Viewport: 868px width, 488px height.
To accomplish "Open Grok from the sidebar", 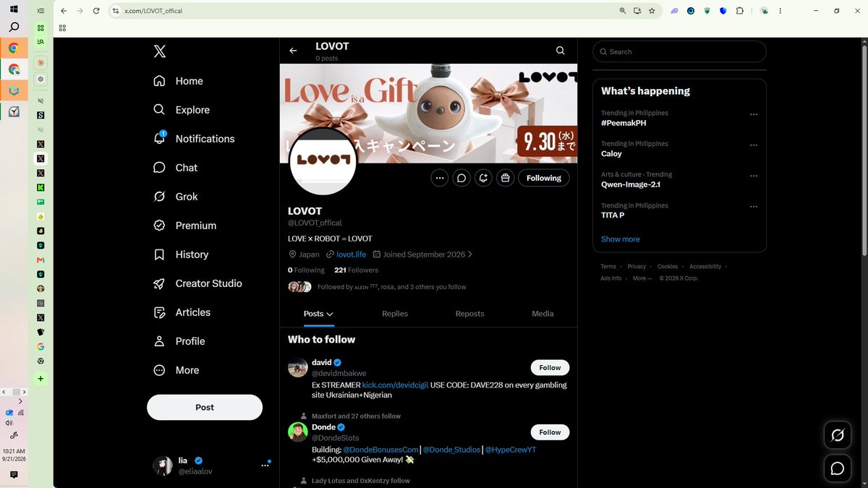I will [x=176, y=197].
